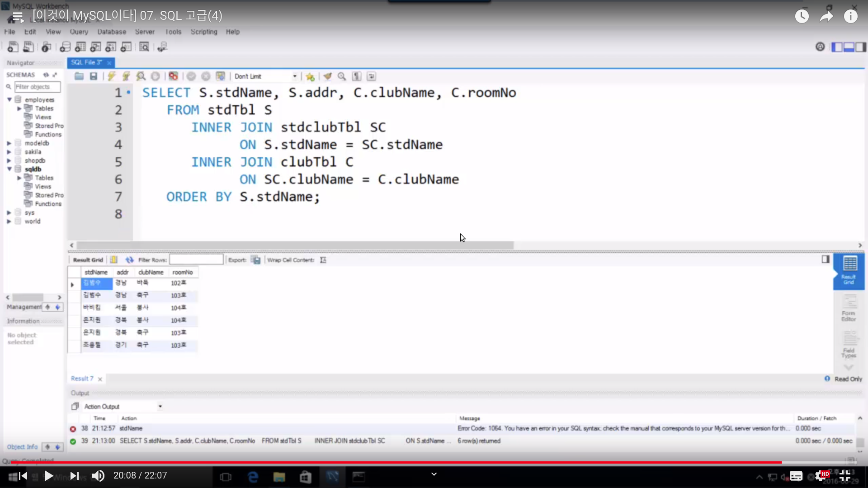Create new stored procedure icon
The image size is (868, 488).
pos(111,47)
